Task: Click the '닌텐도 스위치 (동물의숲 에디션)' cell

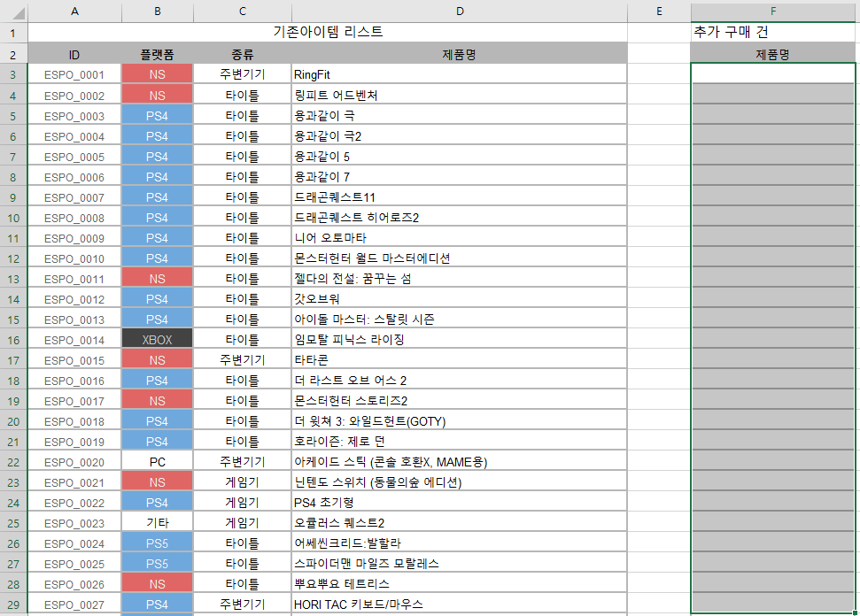Action: [x=460, y=482]
